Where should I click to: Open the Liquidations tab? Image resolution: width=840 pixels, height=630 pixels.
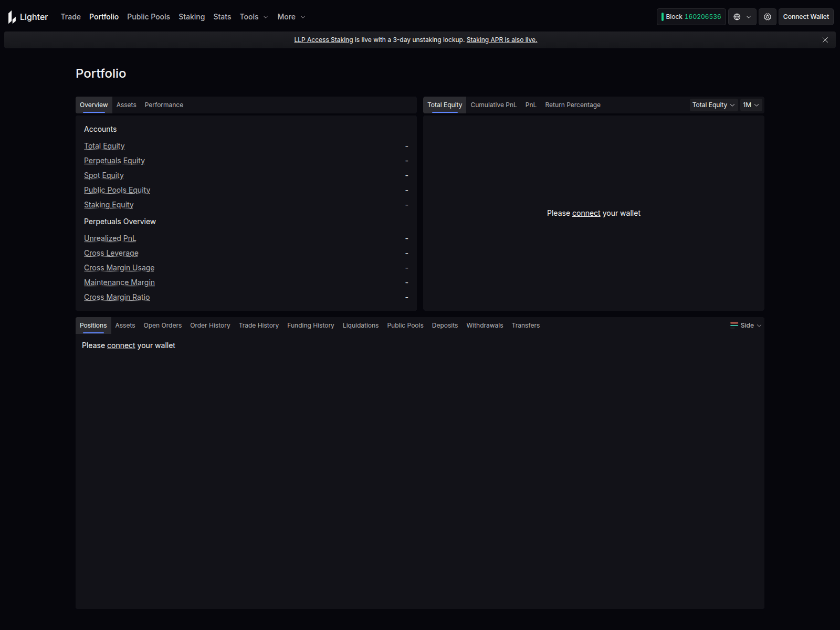[361, 325]
